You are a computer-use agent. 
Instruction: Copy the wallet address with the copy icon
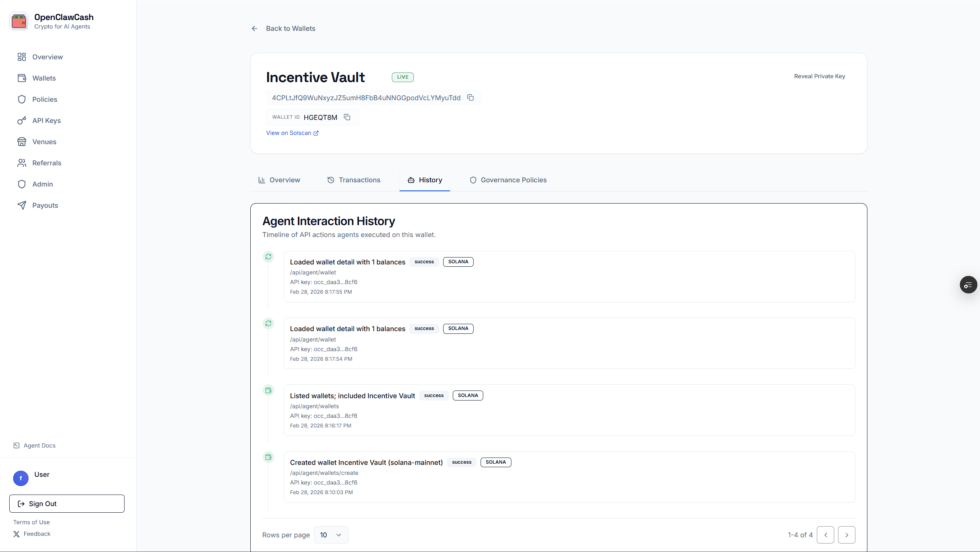tap(471, 98)
